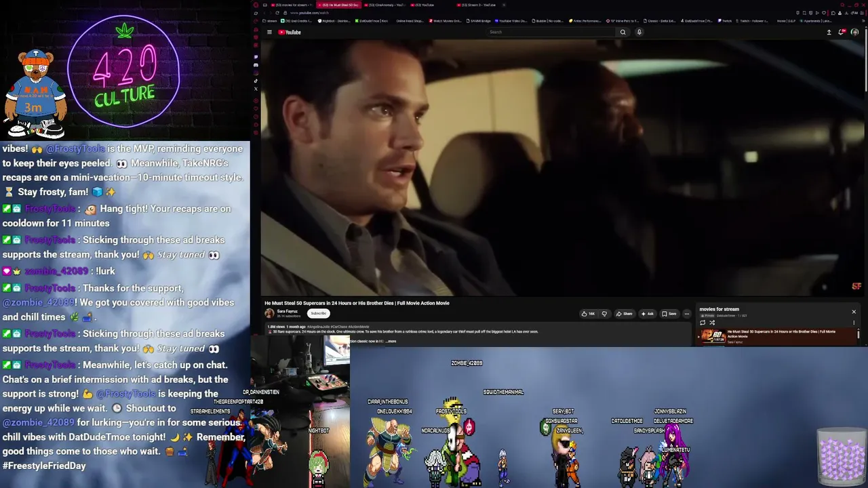Open the YouTube create upload icon
The image size is (868, 488).
pos(829,32)
